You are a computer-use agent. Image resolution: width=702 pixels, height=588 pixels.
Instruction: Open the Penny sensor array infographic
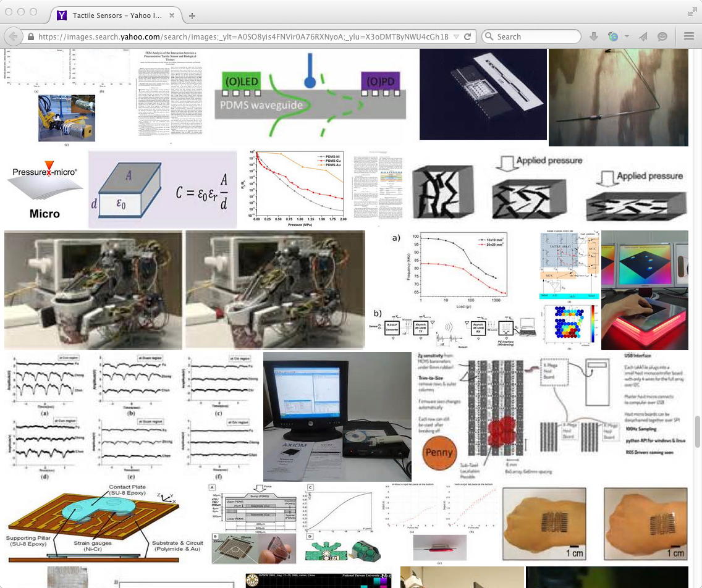click(551, 417)
